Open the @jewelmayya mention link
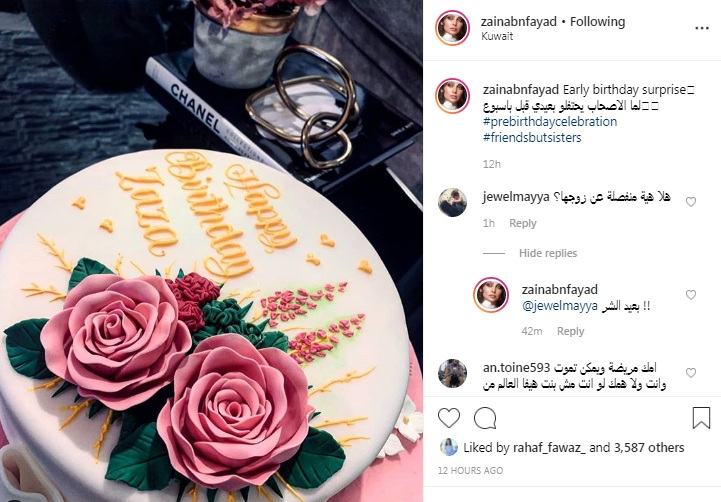This screenshot has width=721, height=502. click(x=560, y=306)
